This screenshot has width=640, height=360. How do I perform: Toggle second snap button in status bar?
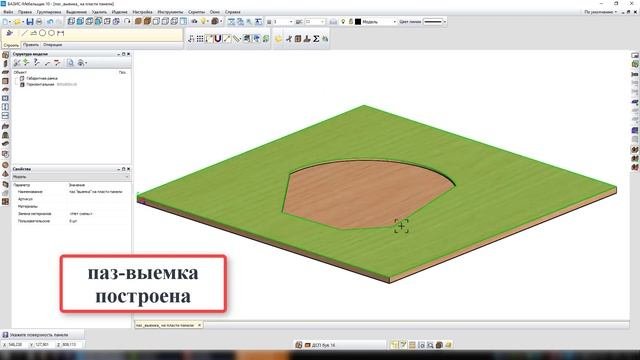403,345
